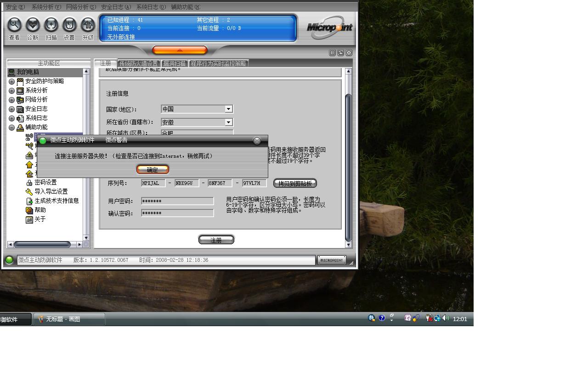Viewport: 588px width, 368px height.
Task: Click the volume icon in system tray
Action: [446, 318]
